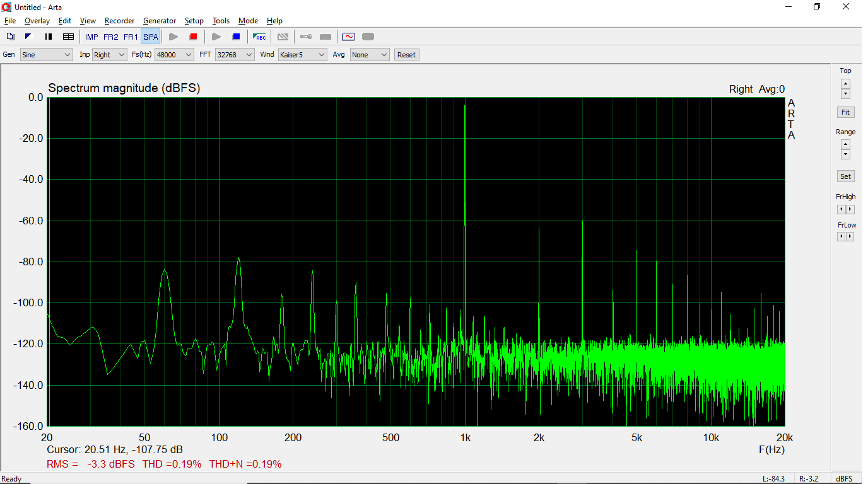Open the Mode menu
This screenshot has width=868, height=484.
tap(249, 21)
